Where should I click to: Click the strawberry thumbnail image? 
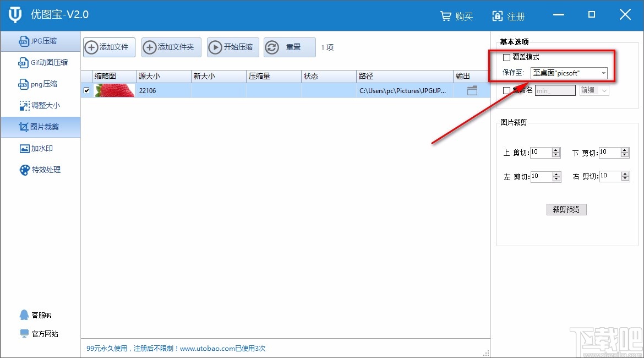[114, 90]
